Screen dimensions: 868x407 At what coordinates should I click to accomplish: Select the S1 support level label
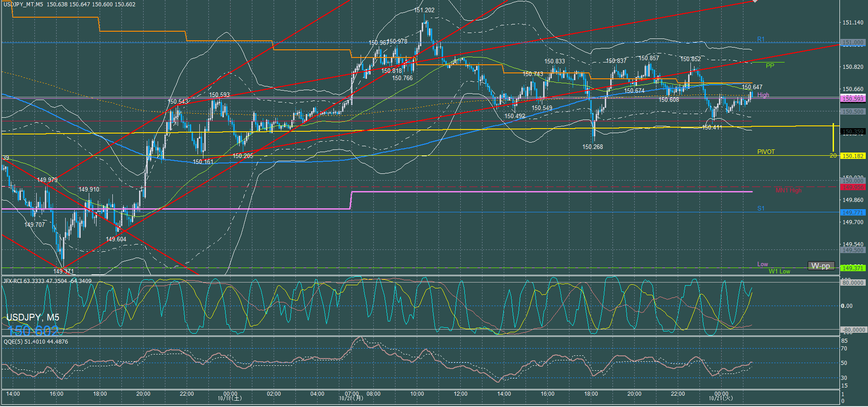[x=761, y=208]
